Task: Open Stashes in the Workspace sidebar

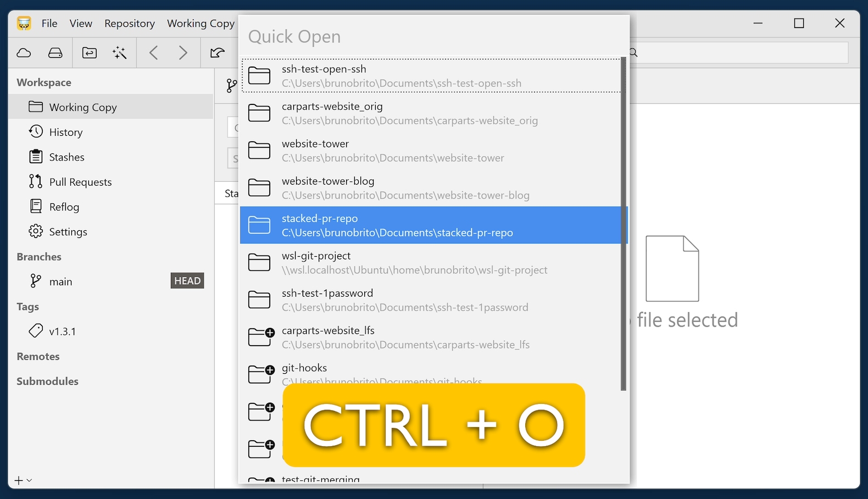Action: [x=66, y=157]
